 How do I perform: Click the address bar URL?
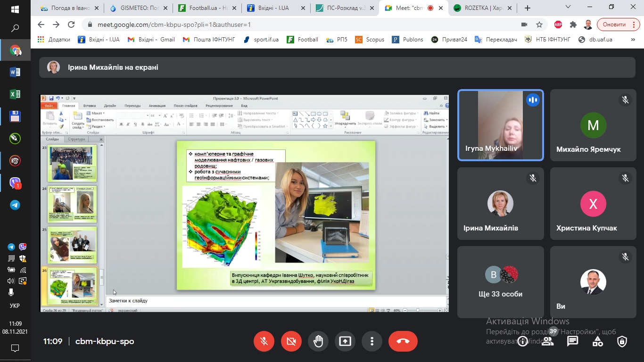(174, 25)
